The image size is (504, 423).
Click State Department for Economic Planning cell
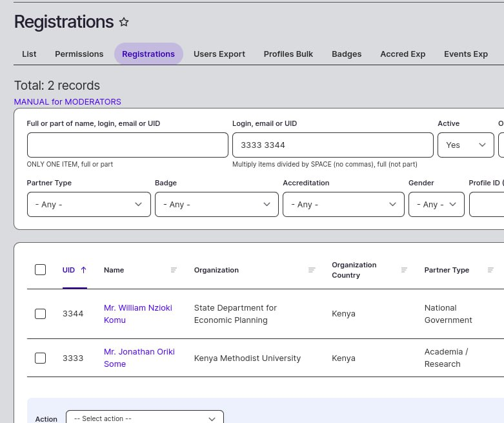pos(236,314)
